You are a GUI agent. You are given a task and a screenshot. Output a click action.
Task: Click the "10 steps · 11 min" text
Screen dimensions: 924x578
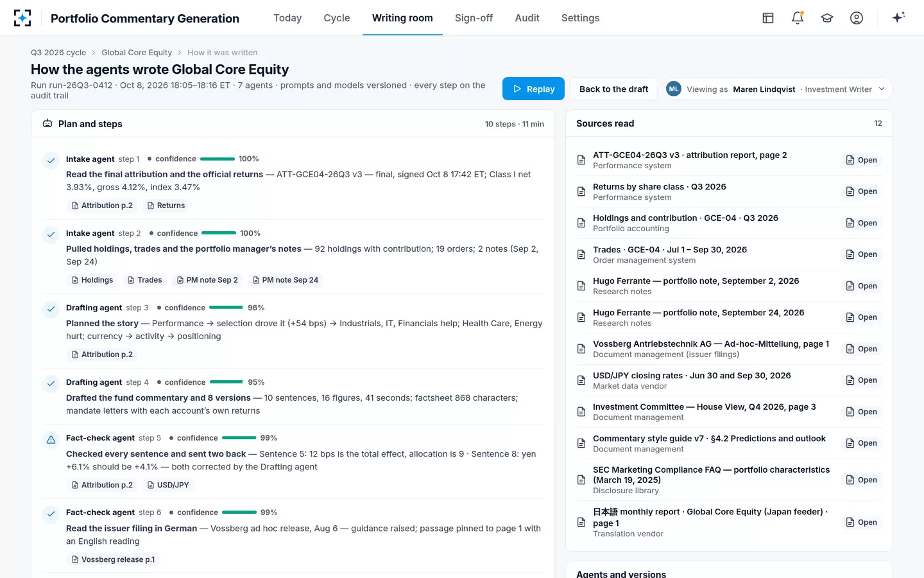515,124
